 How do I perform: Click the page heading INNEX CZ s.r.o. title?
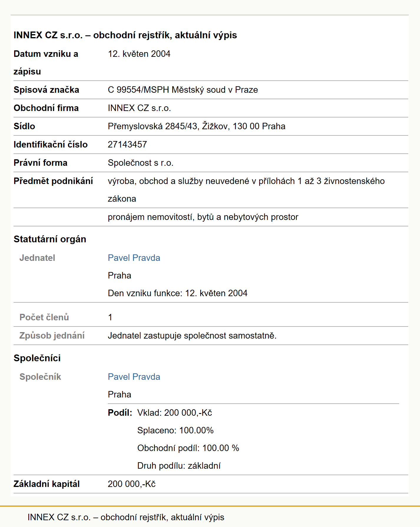tap(125, 35)
